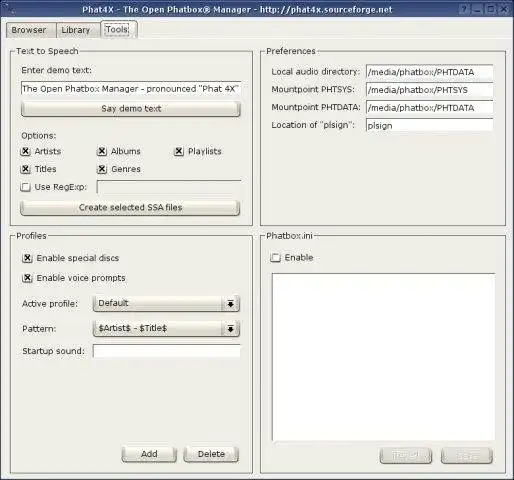Image resolution: width=514 pixels, height=480 pixels.
Task: Click inside the Phatbox.ini text area
Action: pos(383,357)
